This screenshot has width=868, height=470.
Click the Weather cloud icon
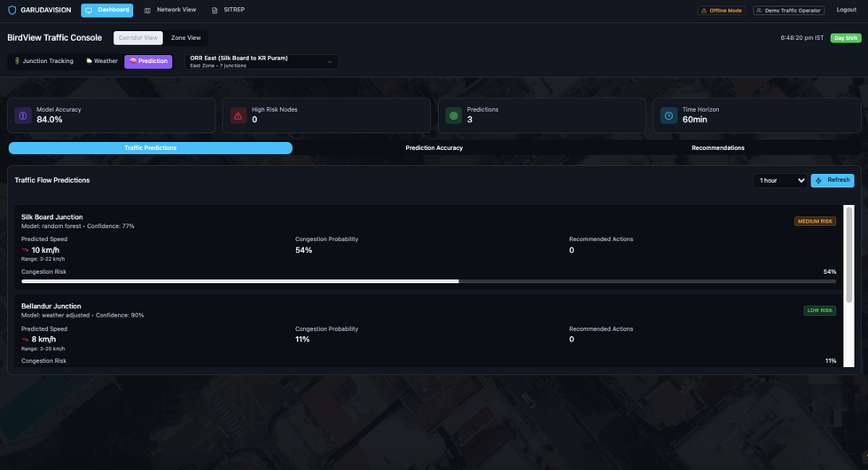pyautogui.click(x=90, y=61)
